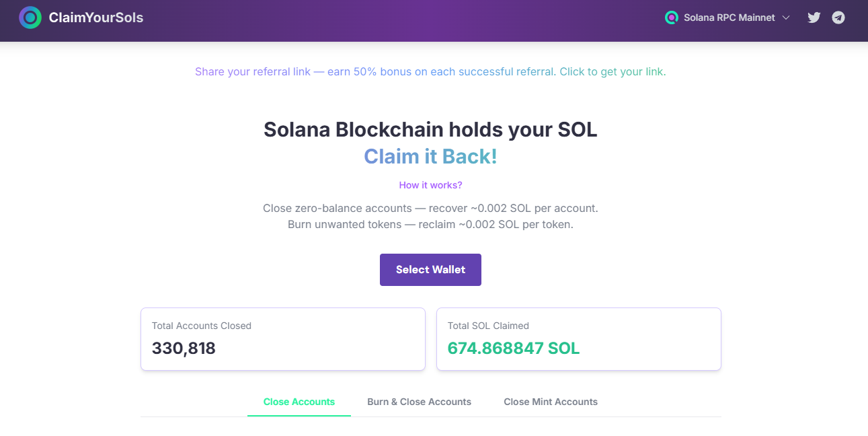The height and width of the screenshot is (436, 868).
Task: Click the "Burn unwanted tokens" description line
Action: 430,225
